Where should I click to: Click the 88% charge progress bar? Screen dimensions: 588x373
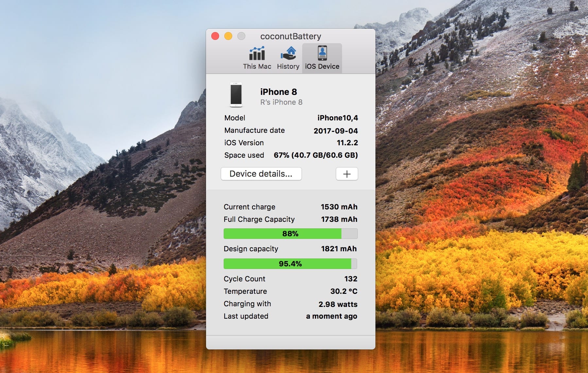[290, 234]
